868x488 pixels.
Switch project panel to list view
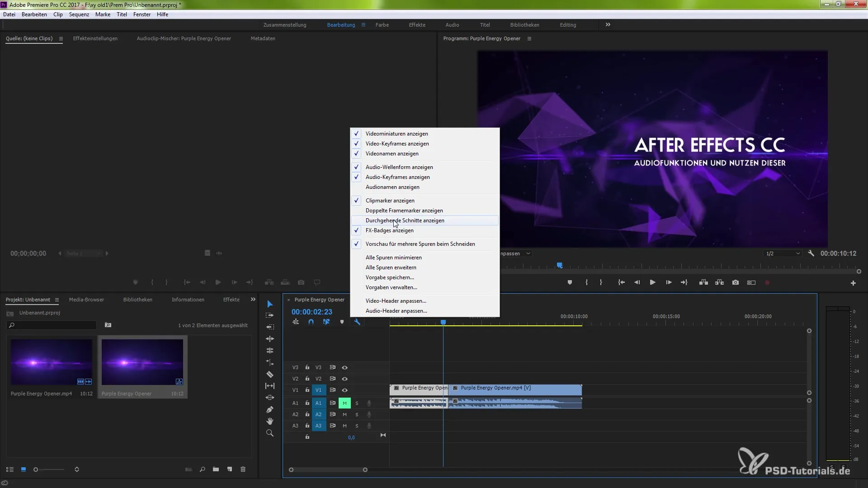[10, 469]
